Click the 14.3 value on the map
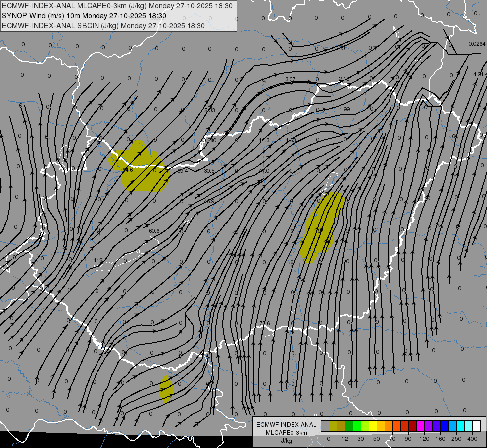The width and height of the screenshot is (487, 448). pos(264,140)
